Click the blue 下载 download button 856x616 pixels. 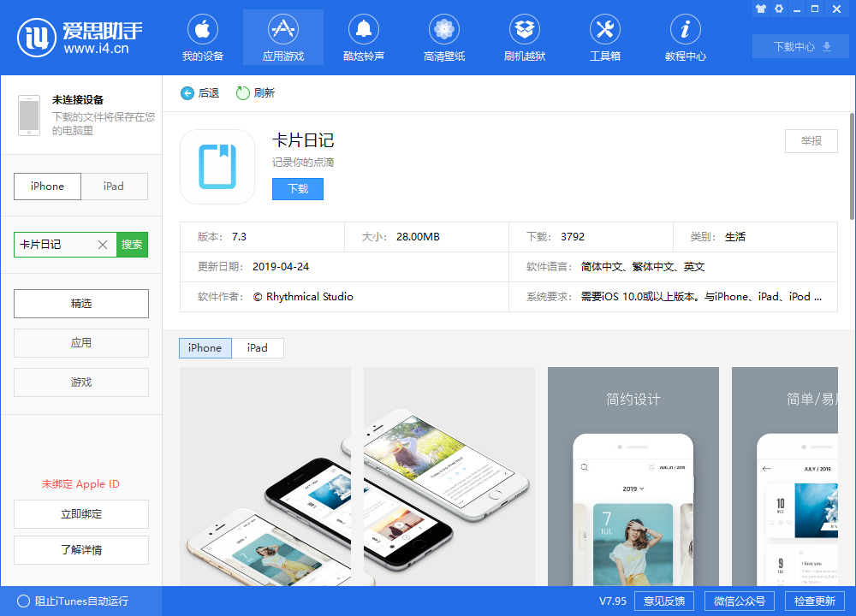[298, 189]
